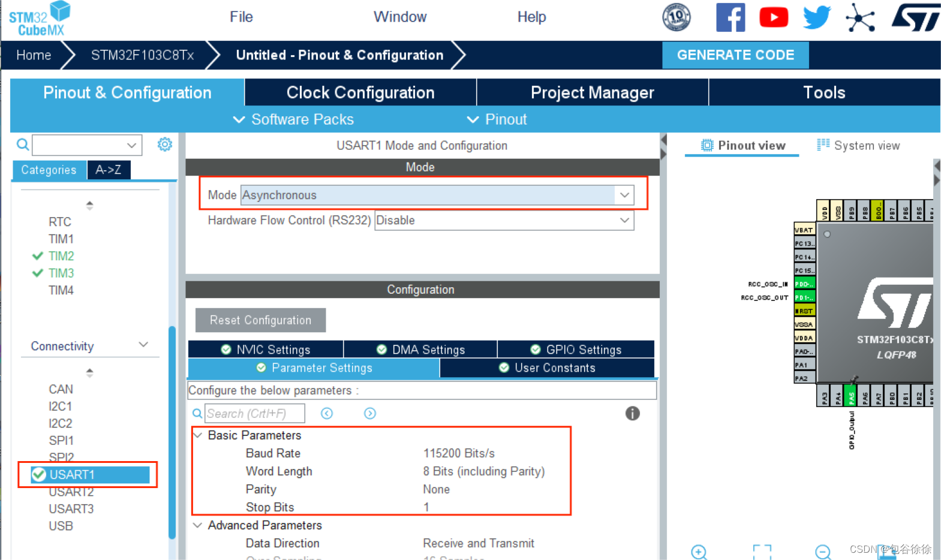Collapse the Basic Parameters section

198,435
